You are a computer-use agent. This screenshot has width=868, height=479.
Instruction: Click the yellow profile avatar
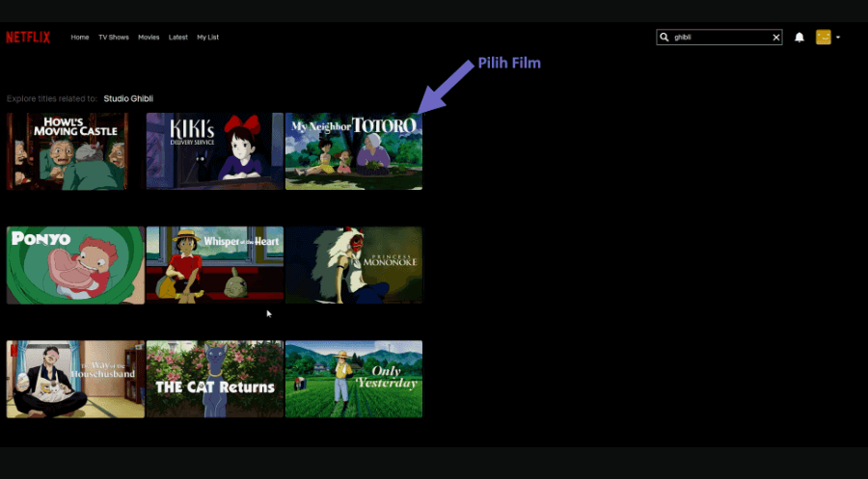[824, 37]
